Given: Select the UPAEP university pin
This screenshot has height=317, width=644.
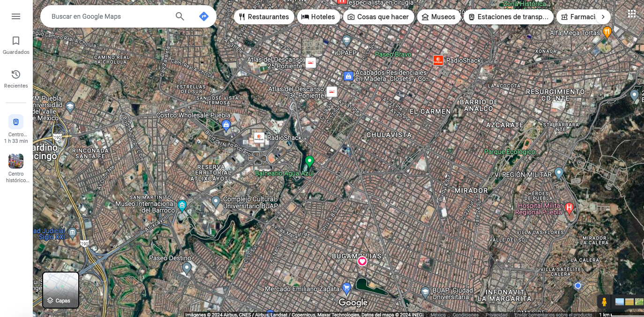Looking at the screenshot, I should pos(346,40).
